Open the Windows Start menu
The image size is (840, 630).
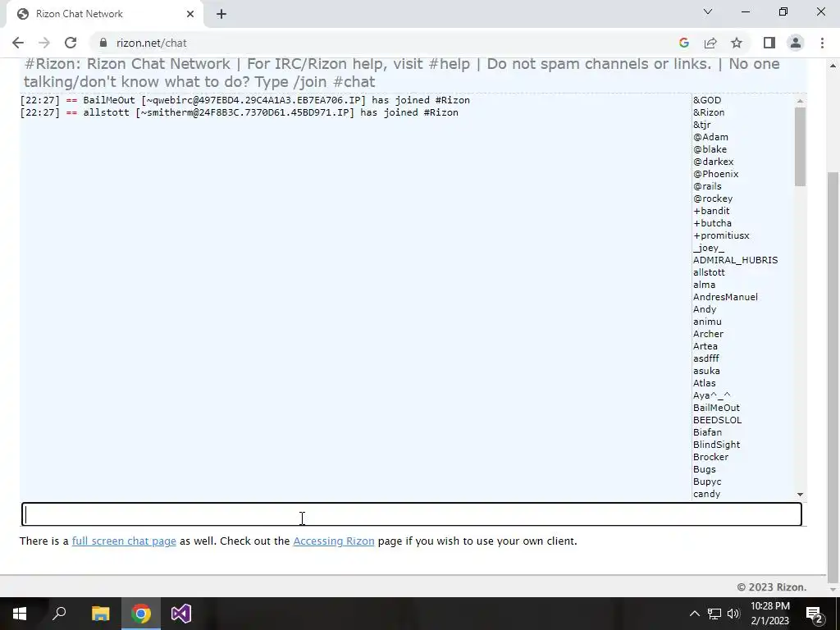pos(20,614)
